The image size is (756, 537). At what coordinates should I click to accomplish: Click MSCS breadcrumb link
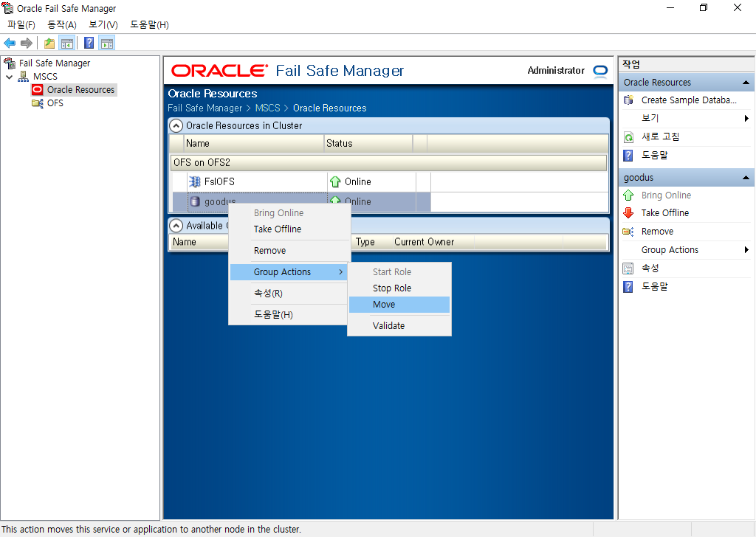coord(267,108)
